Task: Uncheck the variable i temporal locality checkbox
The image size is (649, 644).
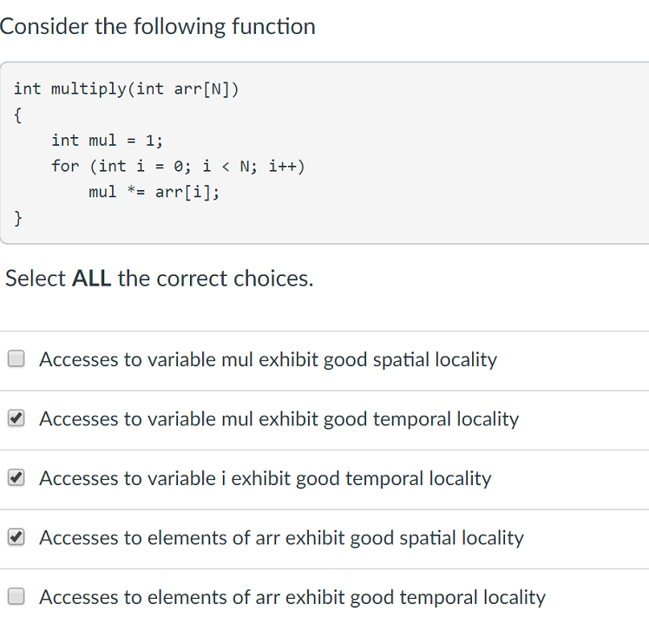Action: point(16,477)
